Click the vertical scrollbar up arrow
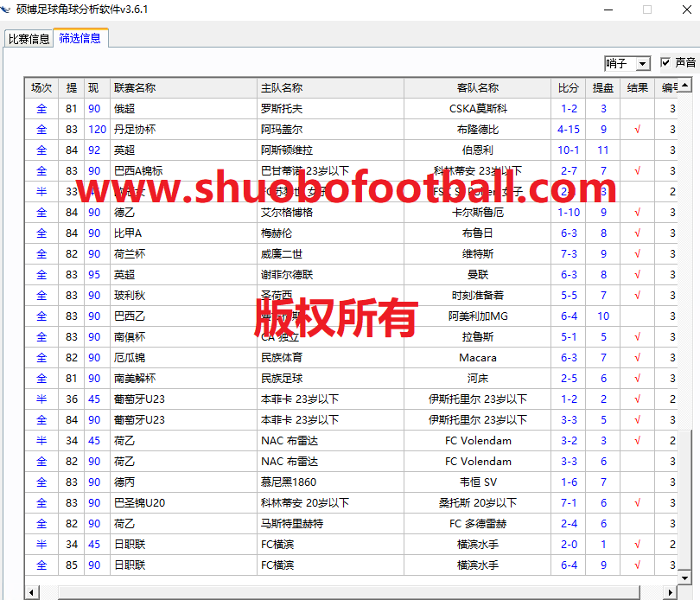This screenshot has height=600, width=700. click(x=684, y=86)
